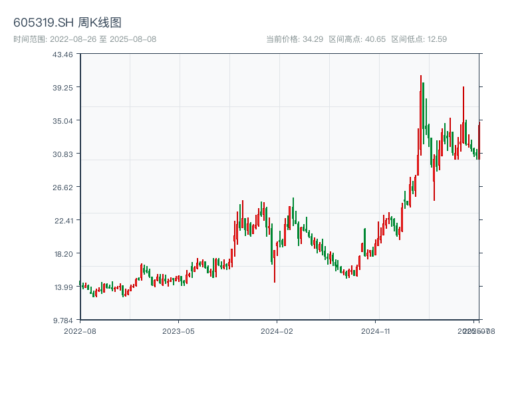Click the chart title 605319.SH 周K线图
Screen dimensions: 532x399
click(67, 23)
